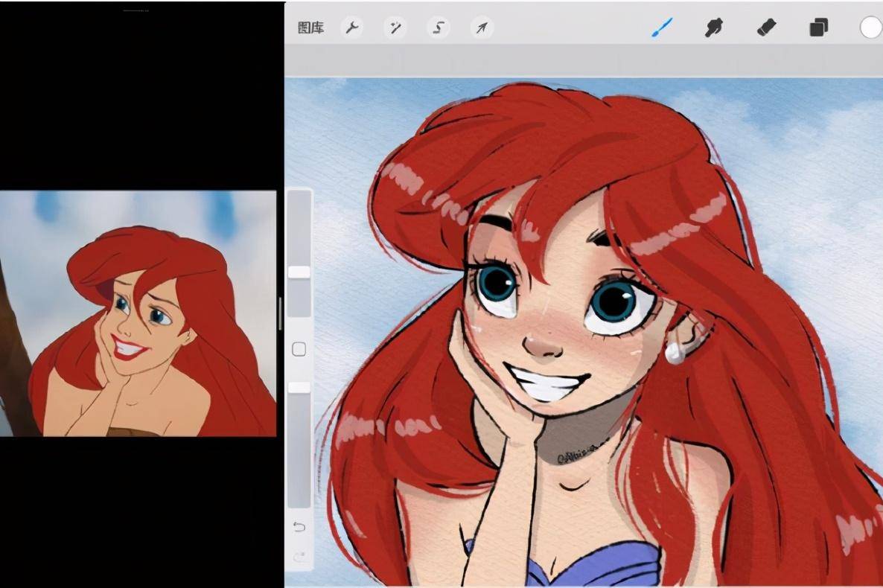Switch to the Eraser tool
The width and height of the screenshot is (883, 588).
point(766,28)
